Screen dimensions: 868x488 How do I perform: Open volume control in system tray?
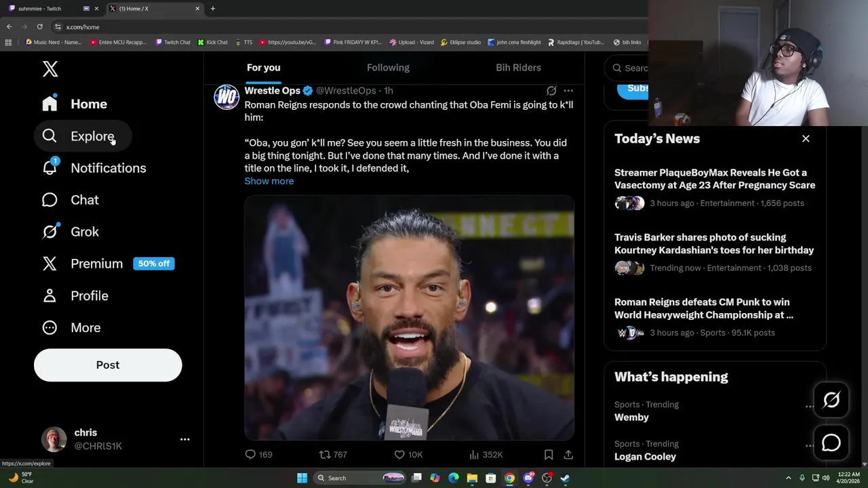click(825, 478)
